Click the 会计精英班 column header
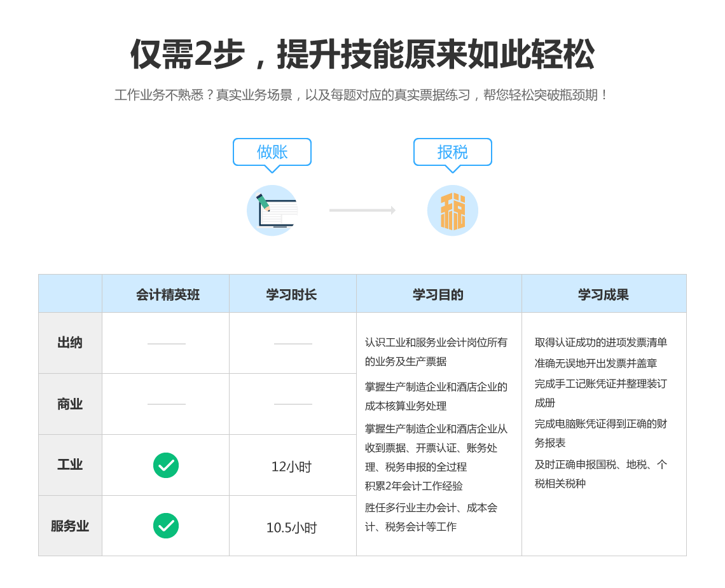 (168, 295)
